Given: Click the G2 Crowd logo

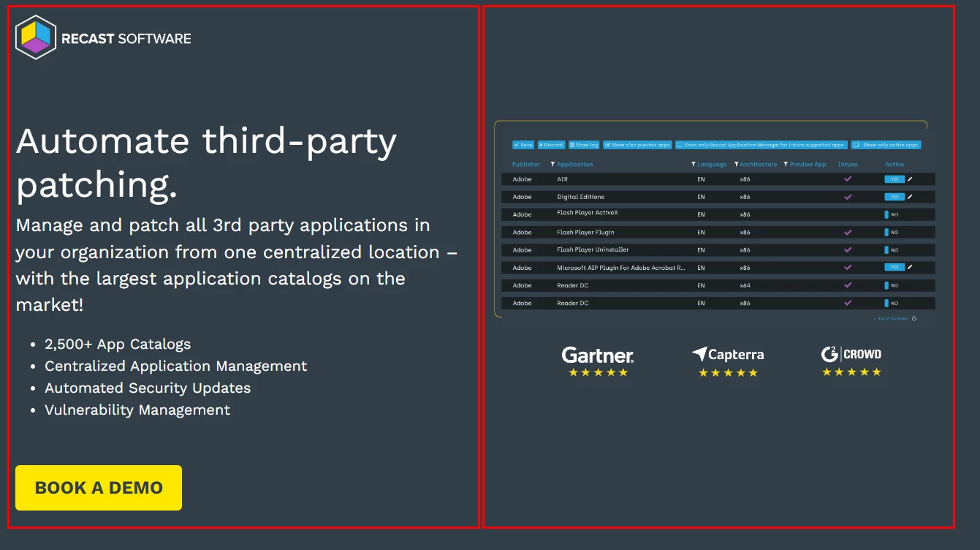Looking at the screenshot, I should pos(851,354).
